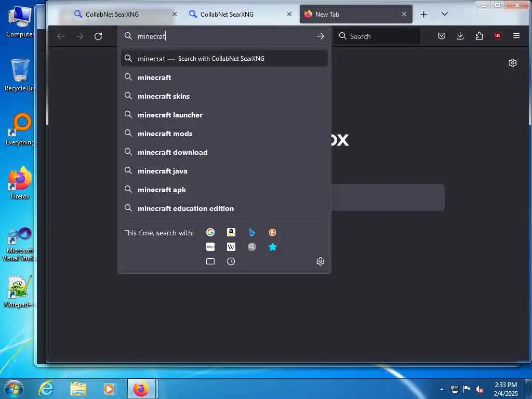This screenshot has width=532, height=399.
Task: Open the Downloads panel
Action: click(460, 36)
